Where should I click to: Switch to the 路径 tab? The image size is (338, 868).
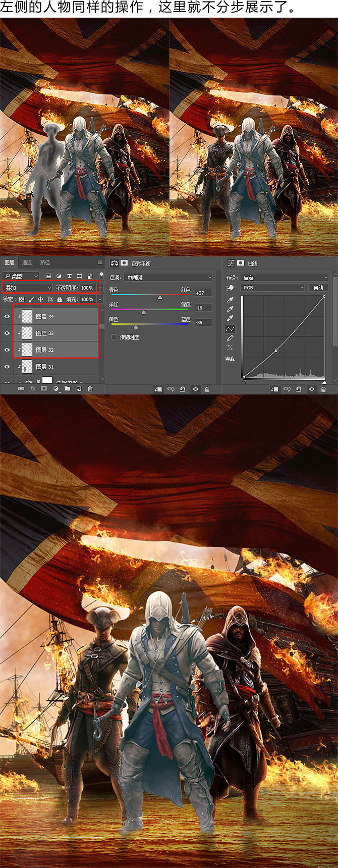click(x=45, y=263)
